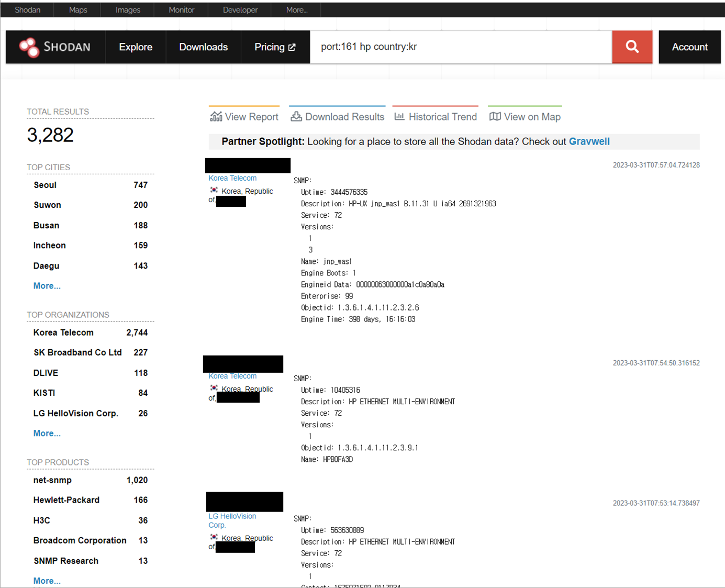Click the Uptime: 563630889 line
This screenshot has width=725, height=588.
[332, 530]
